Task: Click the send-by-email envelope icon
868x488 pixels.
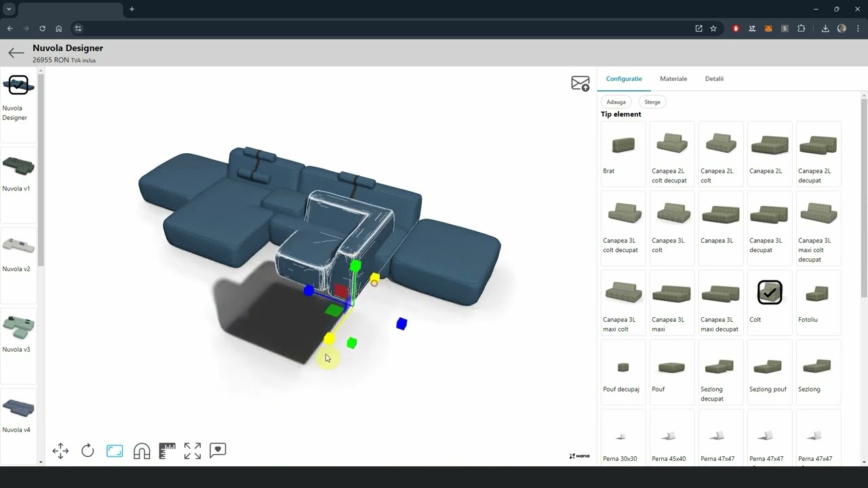Action: click(580, 83)
